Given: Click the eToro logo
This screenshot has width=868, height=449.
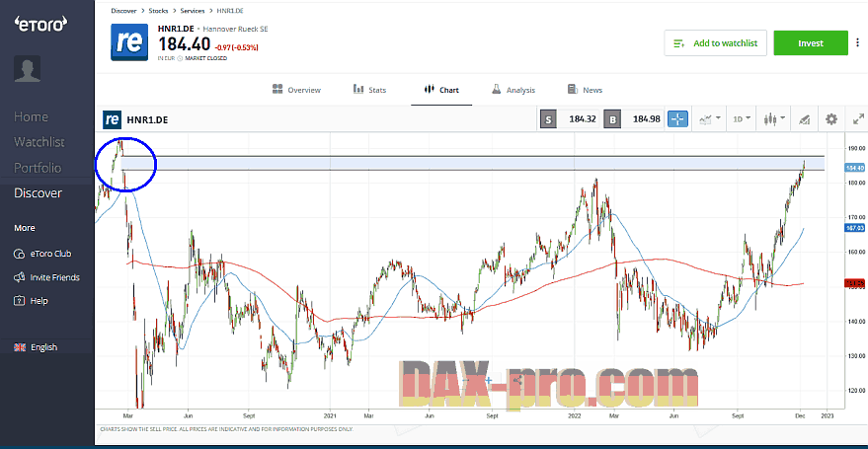Looking at the screenshot, I should click(40, 24).
